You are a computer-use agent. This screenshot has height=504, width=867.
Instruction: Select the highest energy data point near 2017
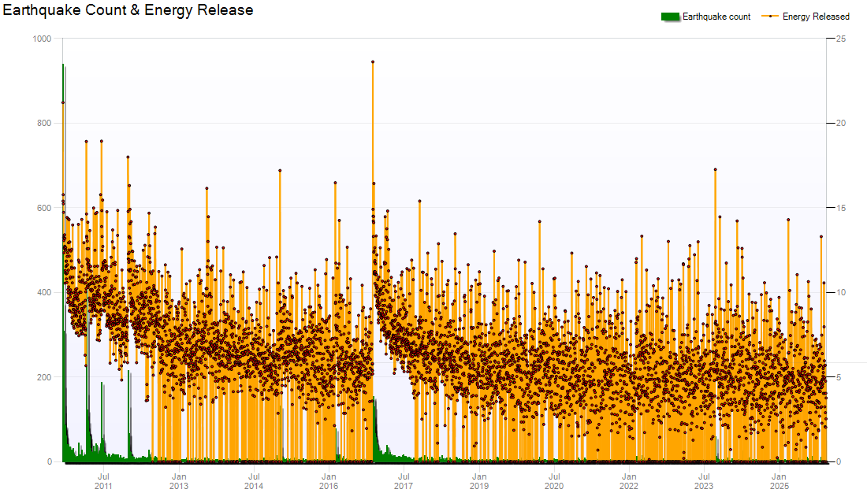pyautogui.click(x=373, y=61)
